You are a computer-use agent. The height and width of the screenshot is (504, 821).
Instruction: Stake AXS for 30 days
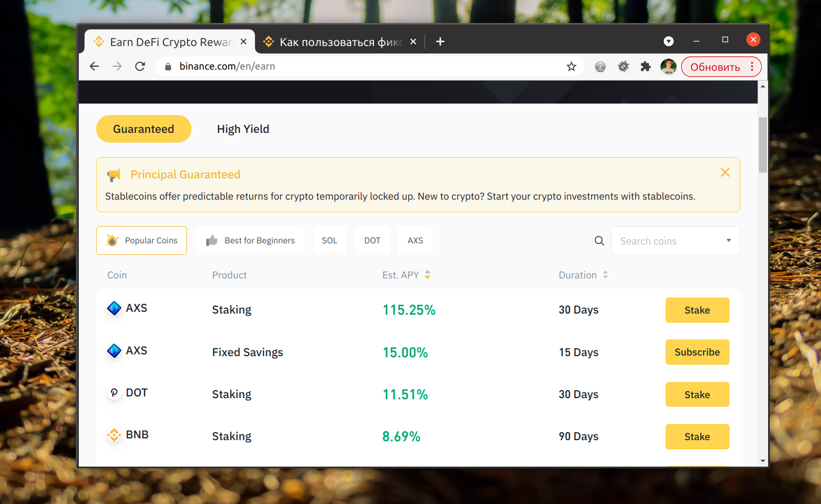(x=697, y=310)
